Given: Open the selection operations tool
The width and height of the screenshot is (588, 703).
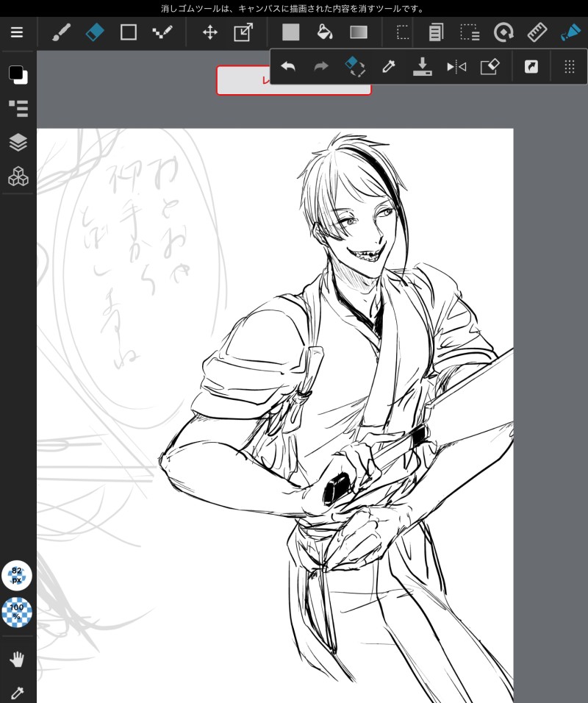Looking at the screenshot, I should coord(470,32).
